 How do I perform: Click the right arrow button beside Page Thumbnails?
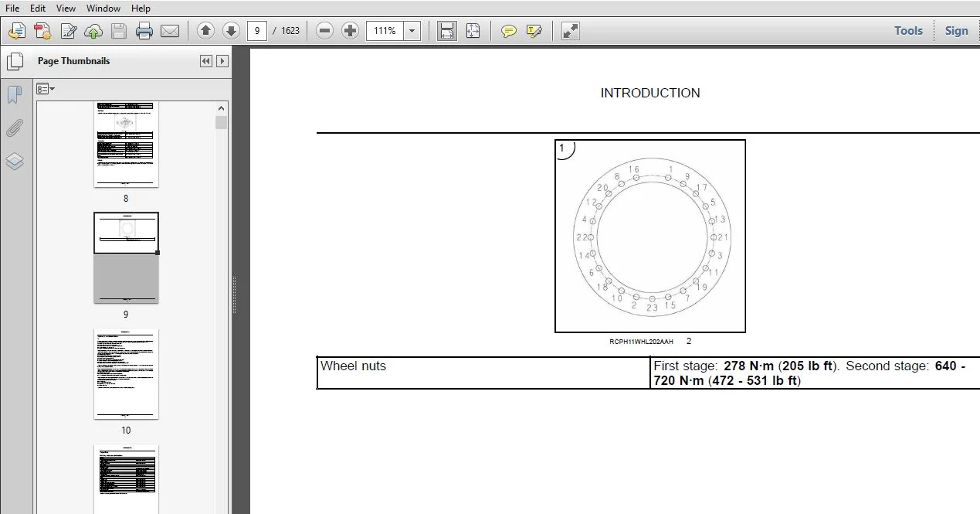tap(222, 61)
